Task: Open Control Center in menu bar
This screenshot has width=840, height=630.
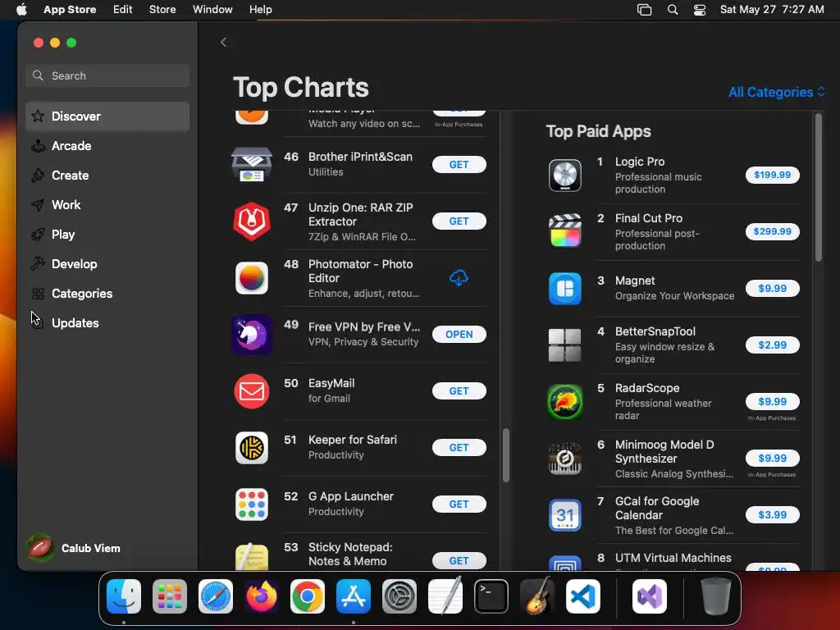Action: point(700,10)
